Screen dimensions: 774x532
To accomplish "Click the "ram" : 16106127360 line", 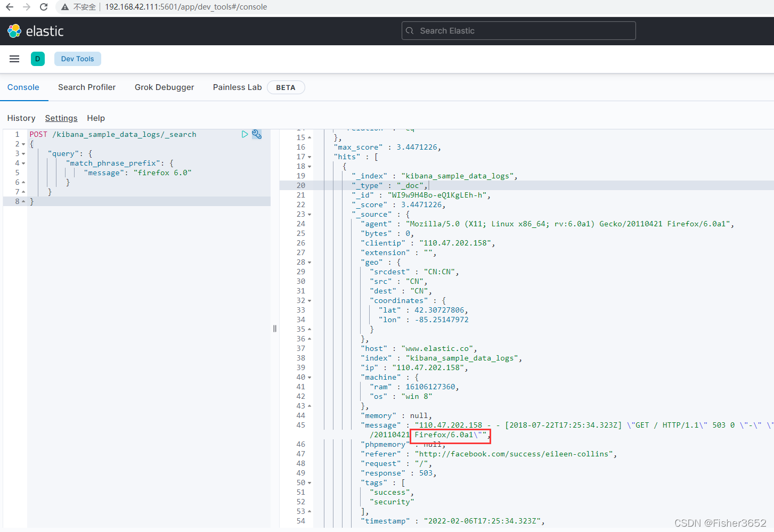I will [x=414, y=387].
